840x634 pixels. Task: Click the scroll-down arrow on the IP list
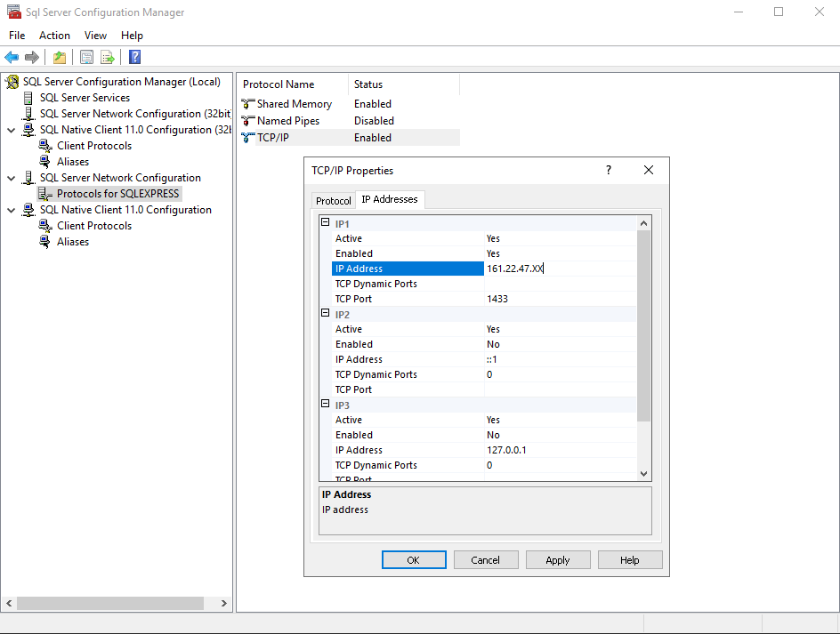tap(643, 473)
